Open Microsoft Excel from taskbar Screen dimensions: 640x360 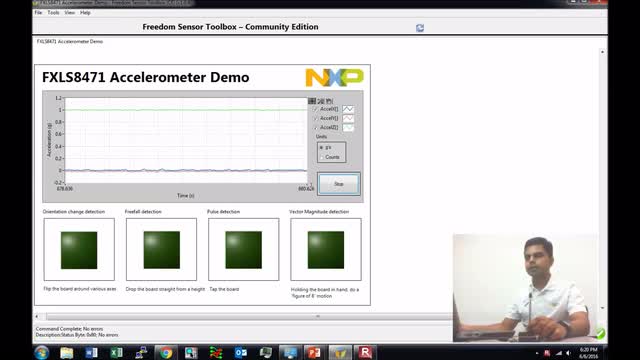pos(116,353)
